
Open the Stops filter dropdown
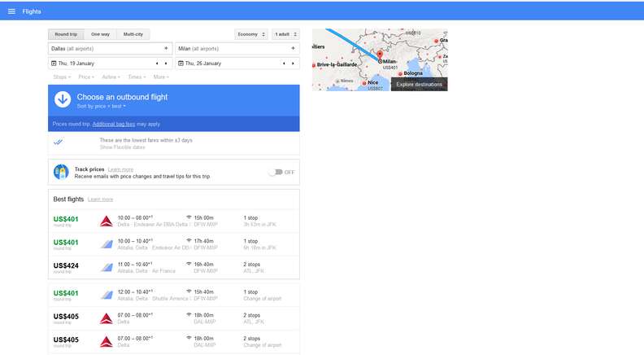(62, 77)
